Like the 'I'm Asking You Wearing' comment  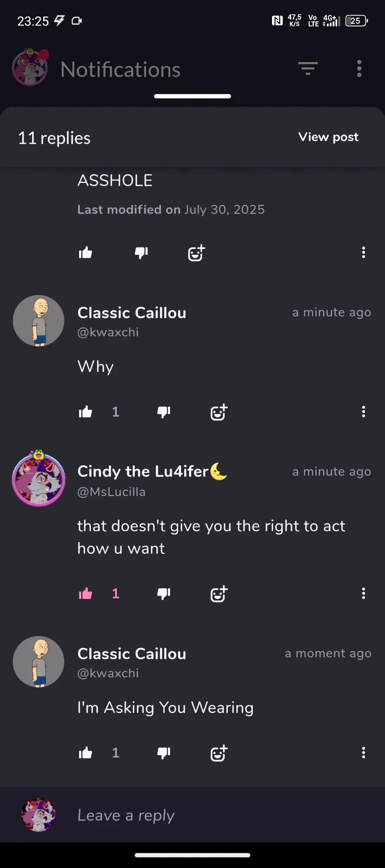[x=86, y=753]
